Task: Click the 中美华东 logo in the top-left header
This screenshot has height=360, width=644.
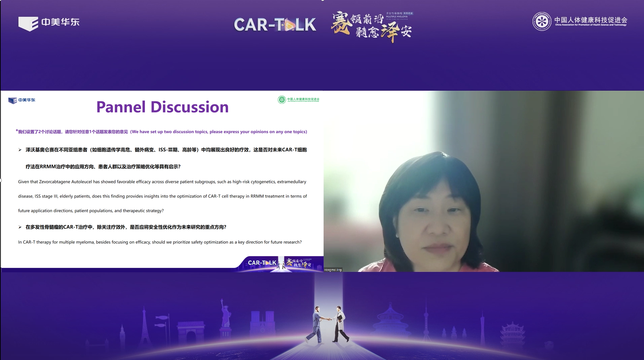Action: 49,23
